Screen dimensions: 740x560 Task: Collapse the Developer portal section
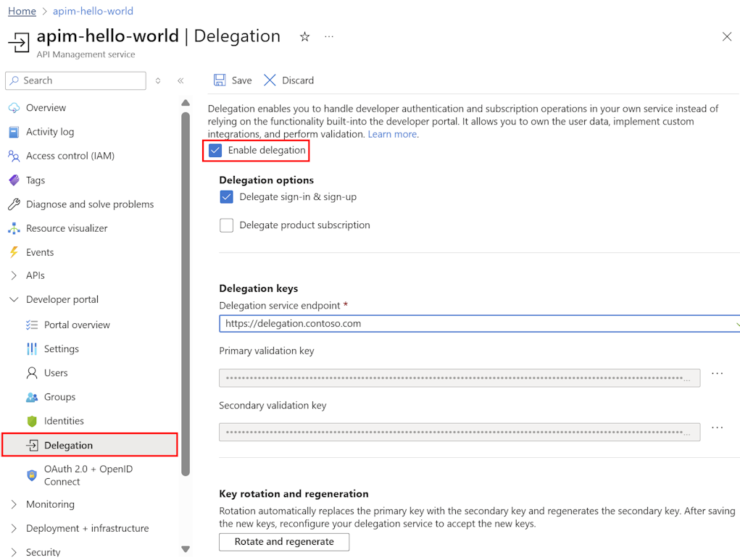point(14,299)
